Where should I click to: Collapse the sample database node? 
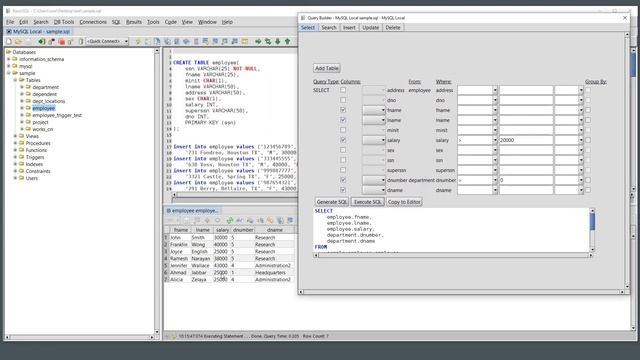pyautogui.click(x=9, y=73)
